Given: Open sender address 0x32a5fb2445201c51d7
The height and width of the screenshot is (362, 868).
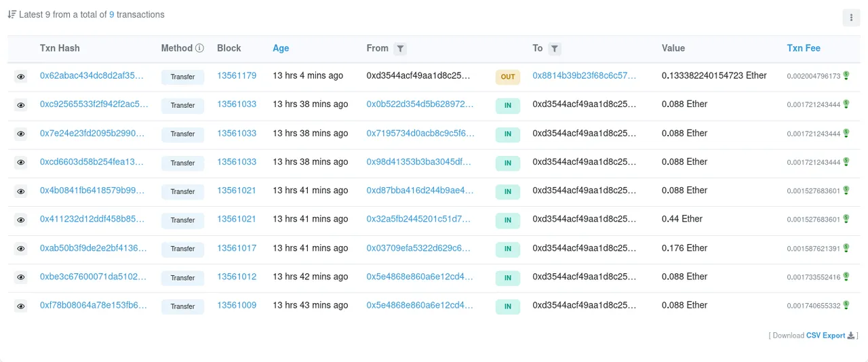Looking at the screenshot, I should (x=418, y=218).
